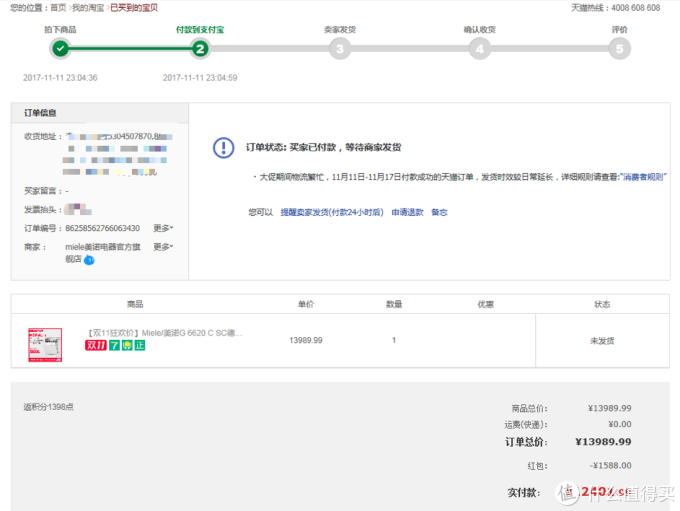Click the 红包 discount -¥1588.00 value
The width and height of the screenshot is (680, 511).
tap(611, 465)
